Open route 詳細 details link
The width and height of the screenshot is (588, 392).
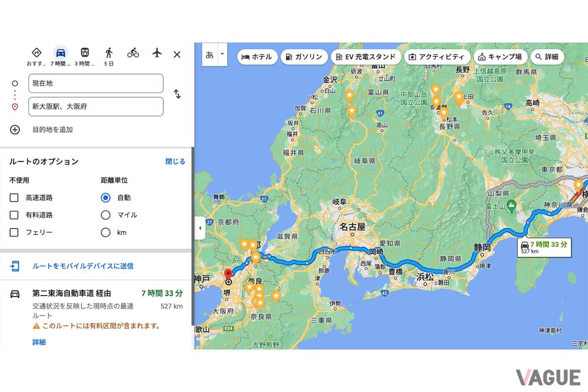38,342
